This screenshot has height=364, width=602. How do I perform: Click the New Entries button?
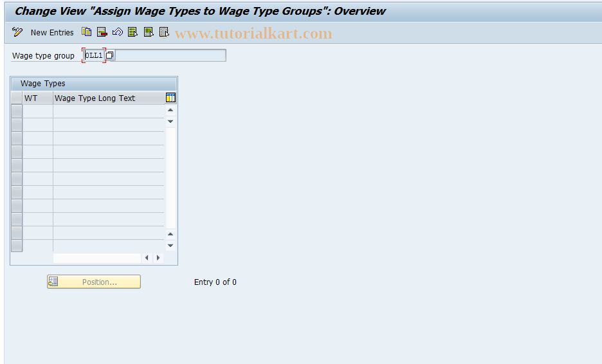tap(52, 33)
